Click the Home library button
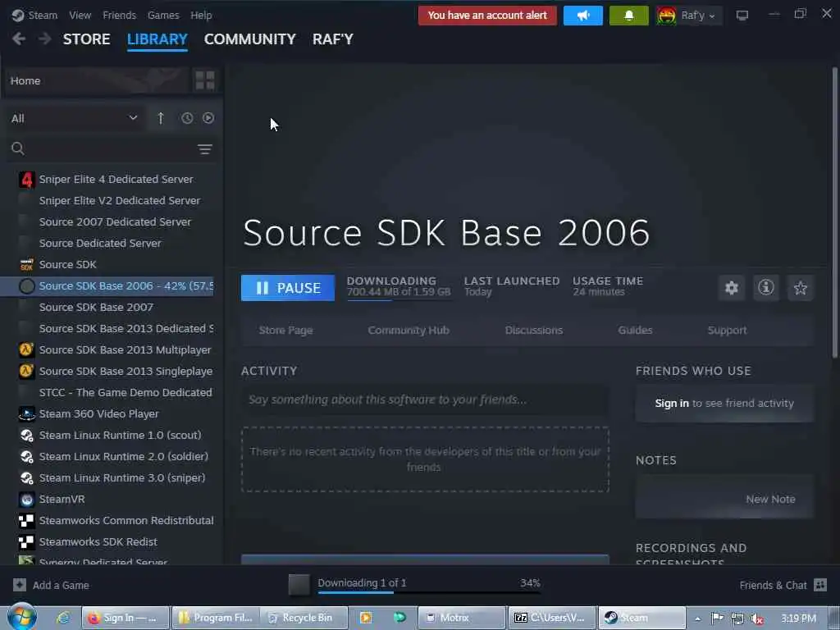The image size is (840, 630). (97, 80)
